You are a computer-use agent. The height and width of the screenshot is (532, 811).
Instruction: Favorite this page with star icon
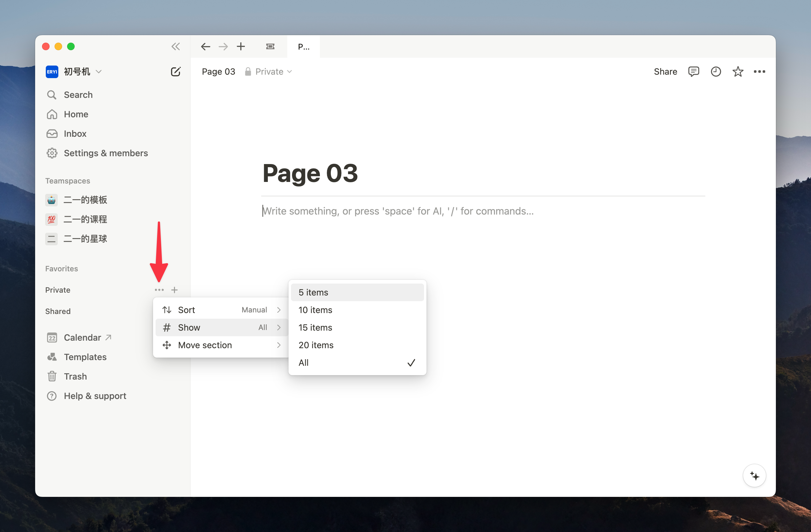738,72
